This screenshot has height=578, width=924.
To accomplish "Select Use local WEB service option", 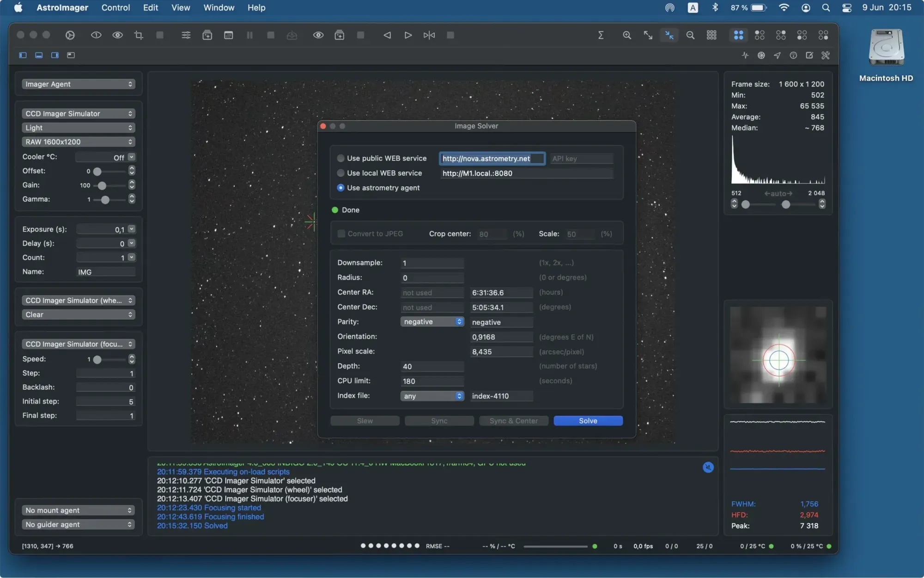I will pyautogui.click(x=341, y=173).
